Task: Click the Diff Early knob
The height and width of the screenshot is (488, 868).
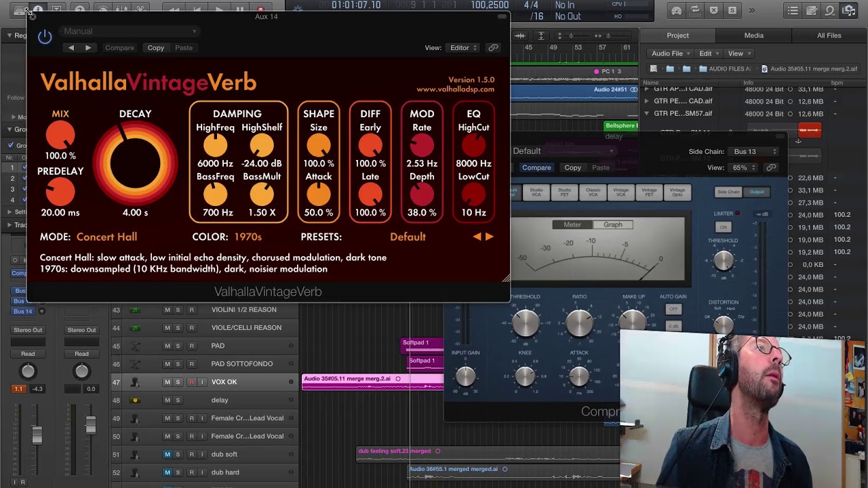Action: pyautogui.click(x=370, y=145)
